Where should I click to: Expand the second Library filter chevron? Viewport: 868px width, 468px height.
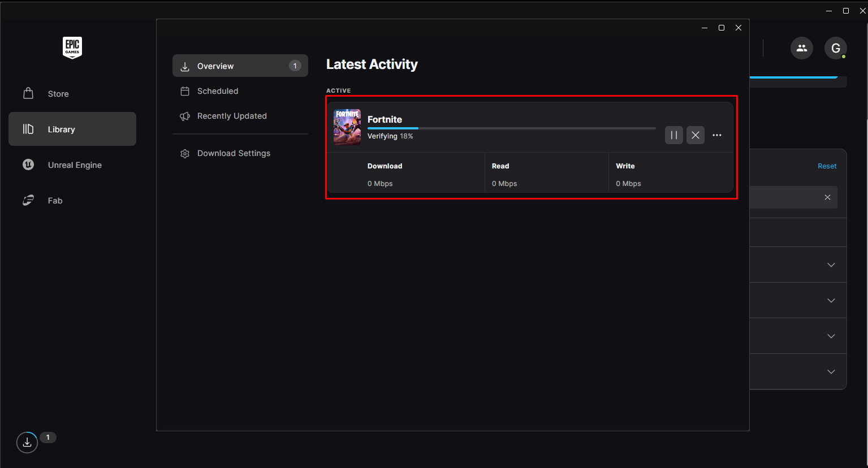(x=831, y=300)
